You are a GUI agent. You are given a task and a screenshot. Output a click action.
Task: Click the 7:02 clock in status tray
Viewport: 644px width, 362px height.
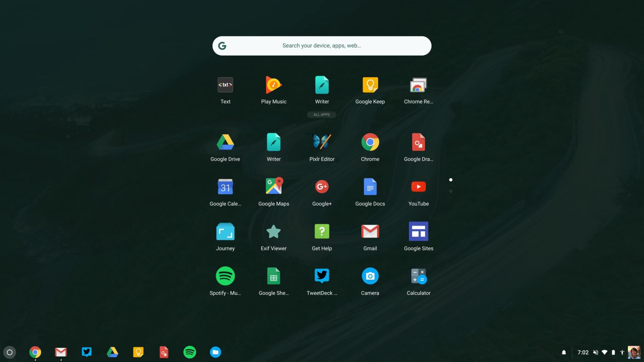pyautogui.click(x=583, y=352)
